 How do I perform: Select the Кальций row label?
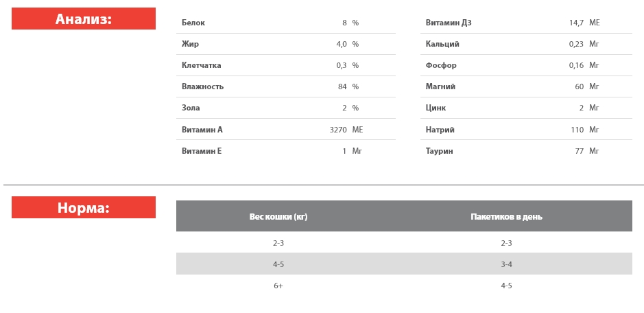coord(442,44)
